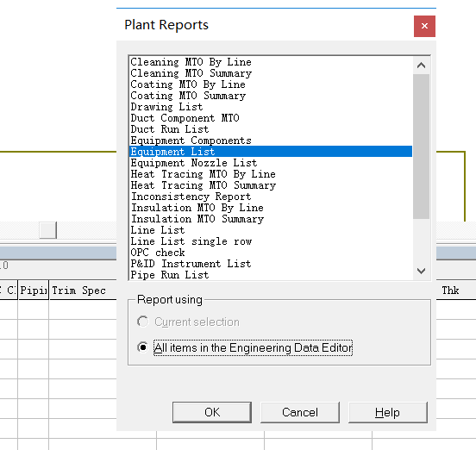Click the Cancel button
This screenshot has height=450, width=476.
[300, 412]
